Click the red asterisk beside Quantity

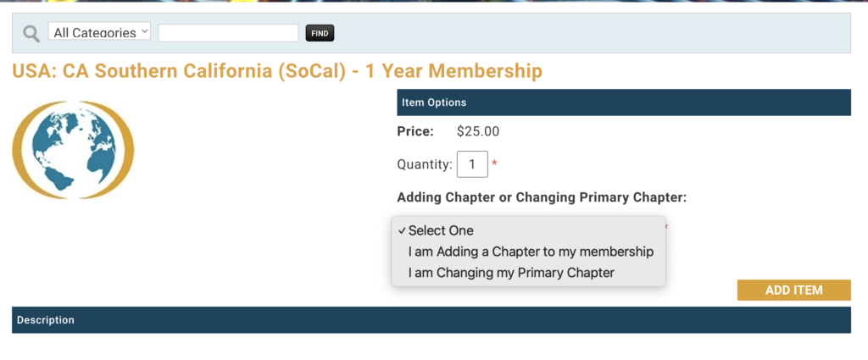point(494,163)
